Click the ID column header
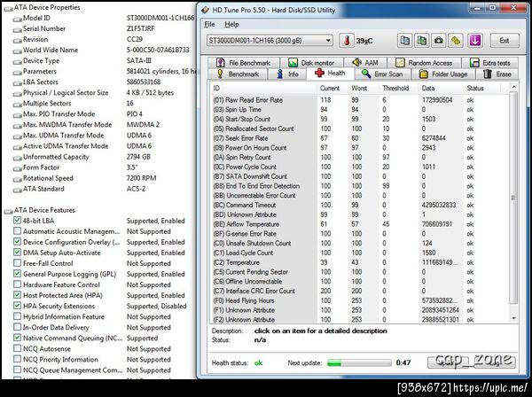532x397 pixels. [263, 88]
